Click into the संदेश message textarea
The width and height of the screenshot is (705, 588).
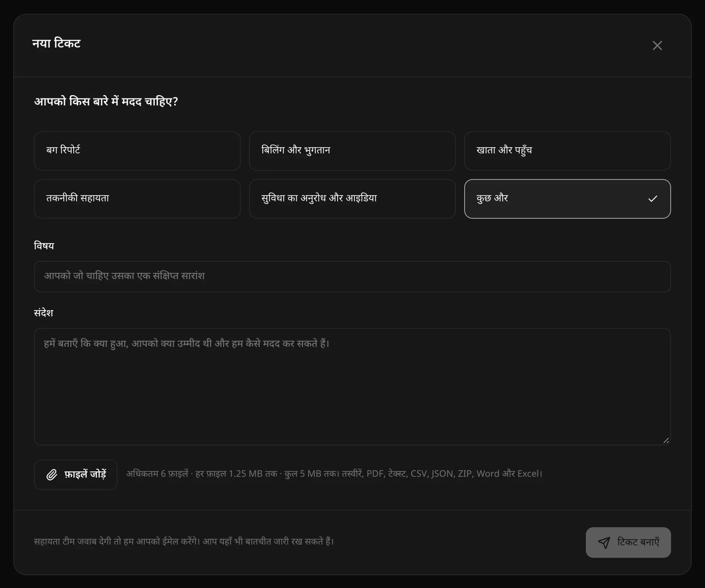click(352, 387)
